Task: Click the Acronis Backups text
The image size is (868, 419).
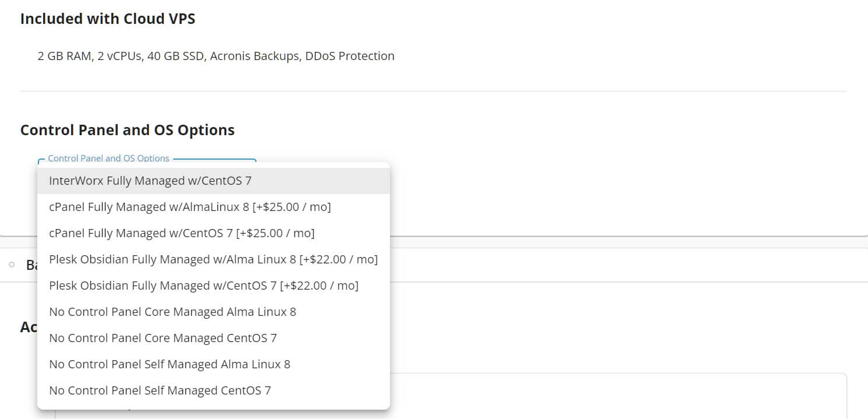Action: click(x=254, y=56)
